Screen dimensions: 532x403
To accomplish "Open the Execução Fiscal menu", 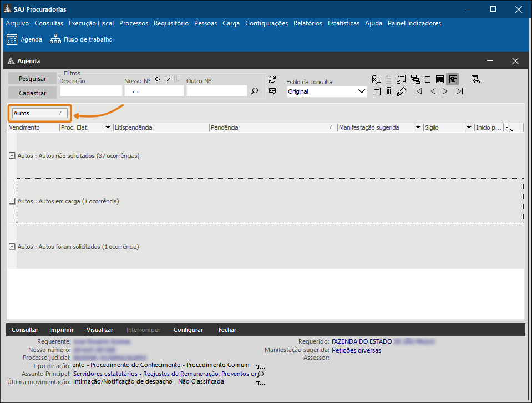I will click(x=91, y=23).
